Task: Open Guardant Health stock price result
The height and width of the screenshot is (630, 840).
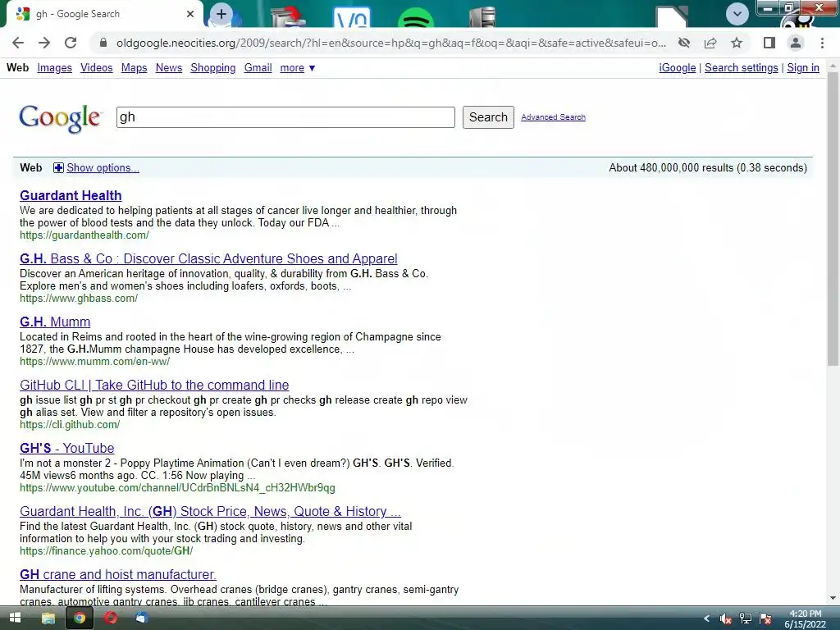Action: (x=211, y=512)
